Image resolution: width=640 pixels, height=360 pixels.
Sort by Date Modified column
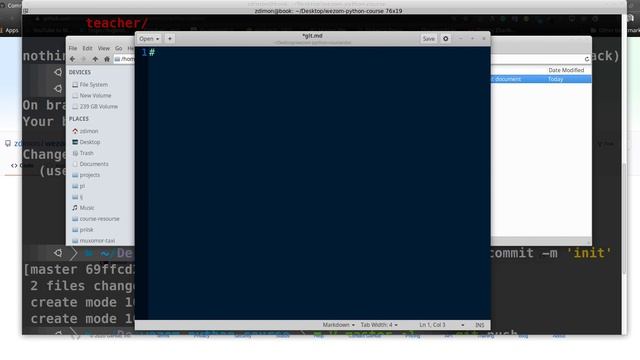click(566, 70)
